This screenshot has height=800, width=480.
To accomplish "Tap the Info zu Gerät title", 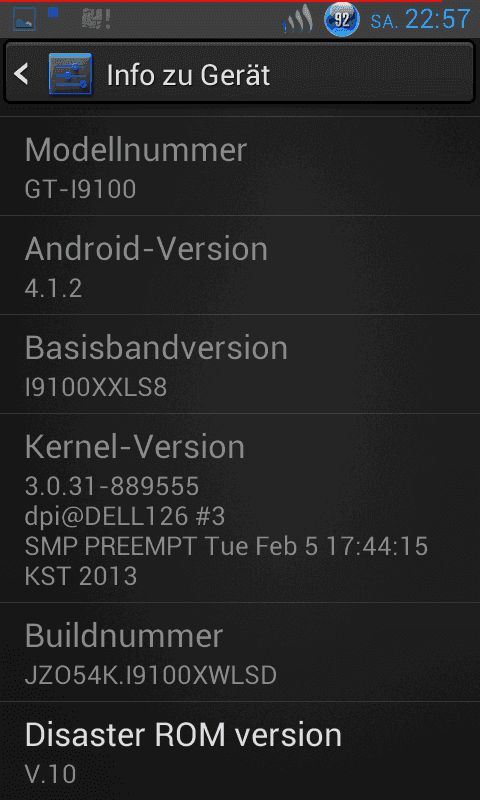I will point(188,76).
